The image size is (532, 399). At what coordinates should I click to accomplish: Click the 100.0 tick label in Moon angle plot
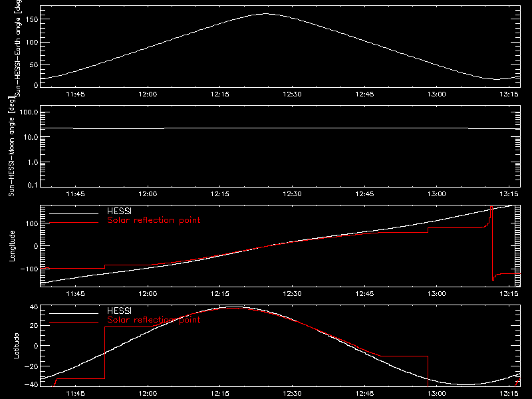[x=29, y=112]
